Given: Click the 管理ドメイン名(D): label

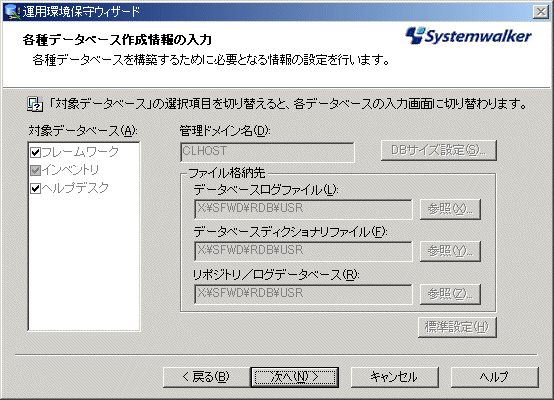Looking at the screenshot, I should click(x=225, y=131).
